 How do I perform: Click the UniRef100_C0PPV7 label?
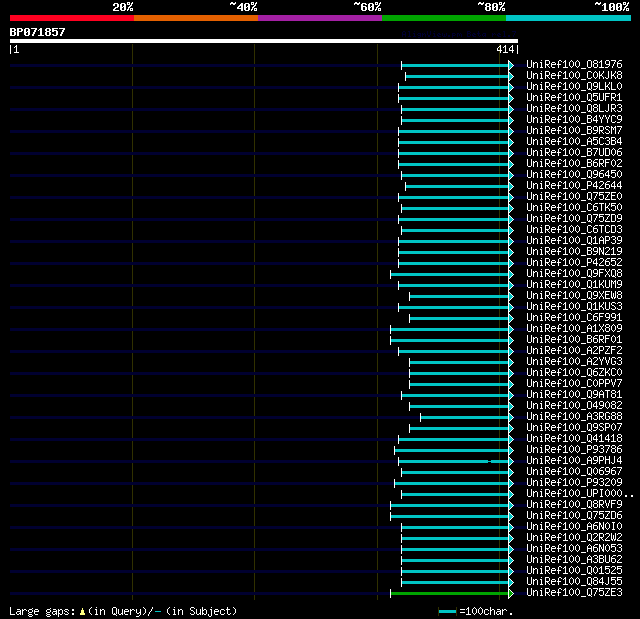click(x=574, y=384)
